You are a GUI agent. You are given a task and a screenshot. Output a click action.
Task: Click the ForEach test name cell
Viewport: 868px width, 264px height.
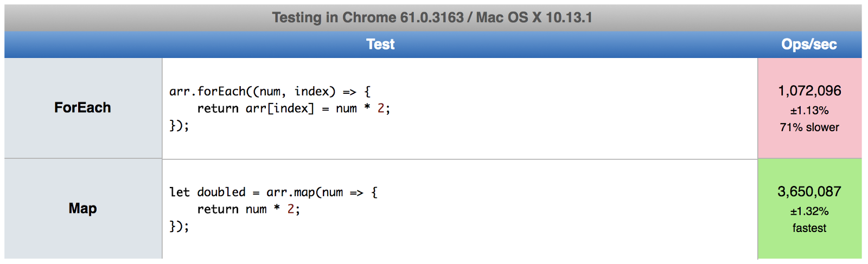pos(82,108)
